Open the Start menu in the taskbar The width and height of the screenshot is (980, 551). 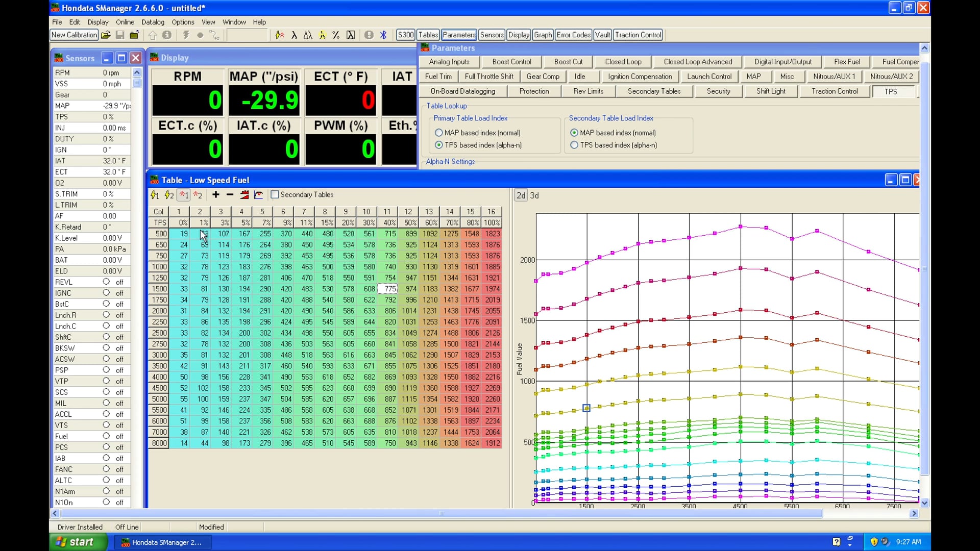(x=77, y=542)
